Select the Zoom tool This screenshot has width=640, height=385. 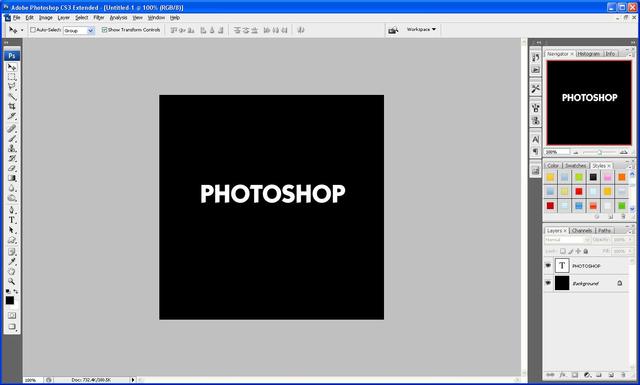point(12,281)
